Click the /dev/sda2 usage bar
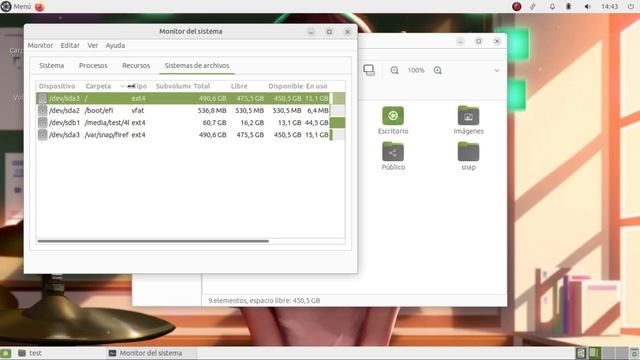The width and height of the screenshot is (640, 360). point(338,111)
